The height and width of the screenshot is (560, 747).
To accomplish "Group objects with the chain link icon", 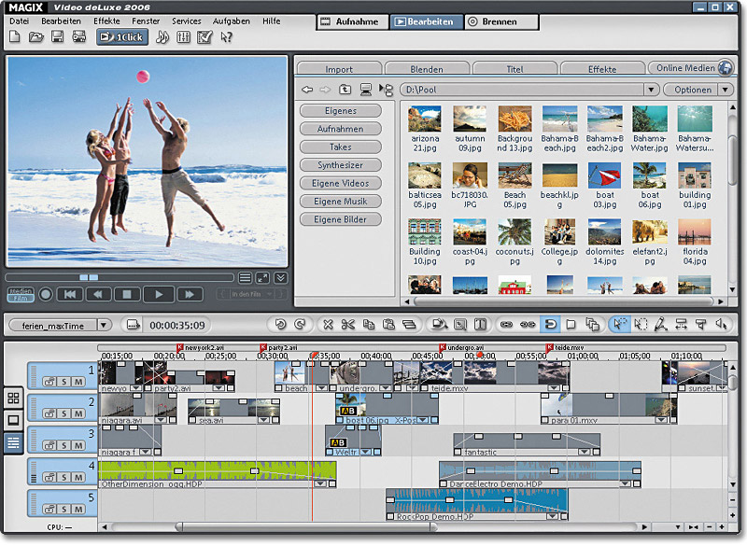I will pos(506,325).
